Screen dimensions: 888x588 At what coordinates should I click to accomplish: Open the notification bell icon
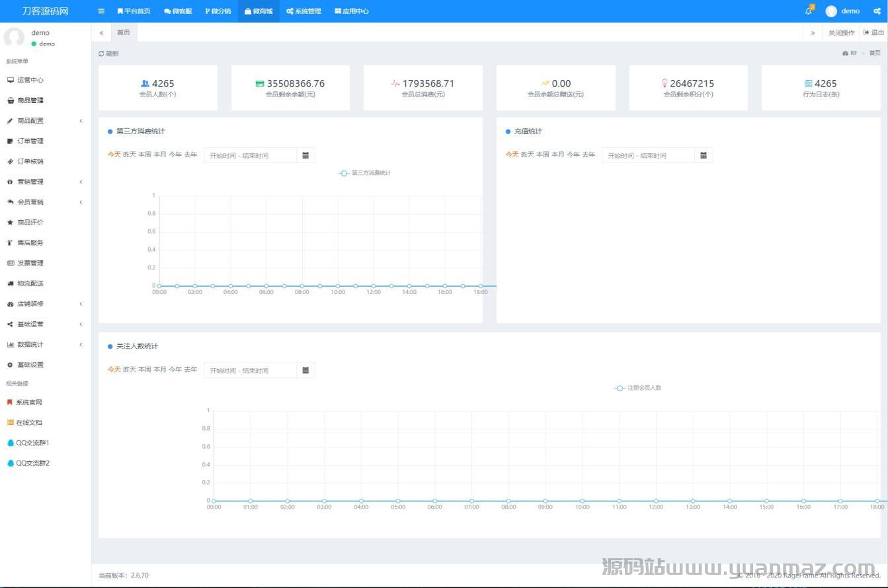point(808,11)
